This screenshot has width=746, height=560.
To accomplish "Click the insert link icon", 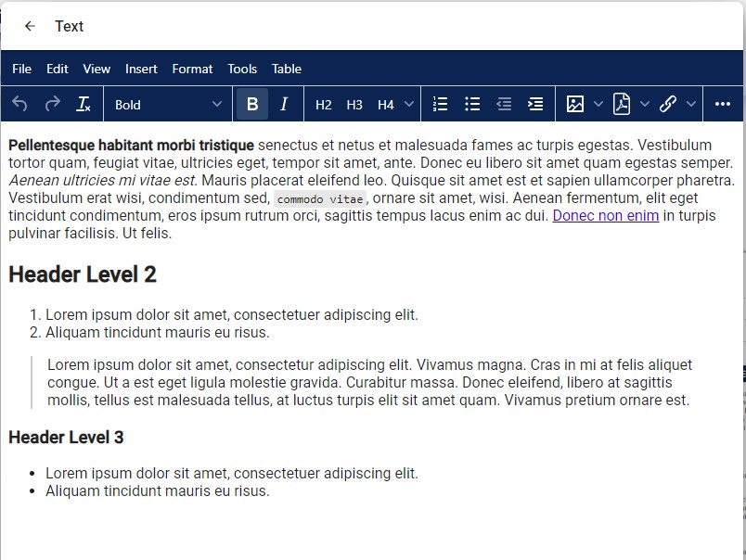I will (668, 104).
